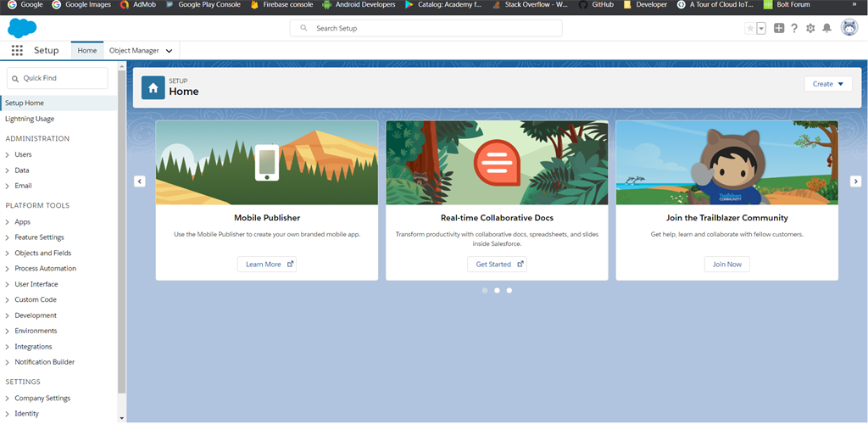Click the Mobile Publisher card image

click(x=267, y=163)
